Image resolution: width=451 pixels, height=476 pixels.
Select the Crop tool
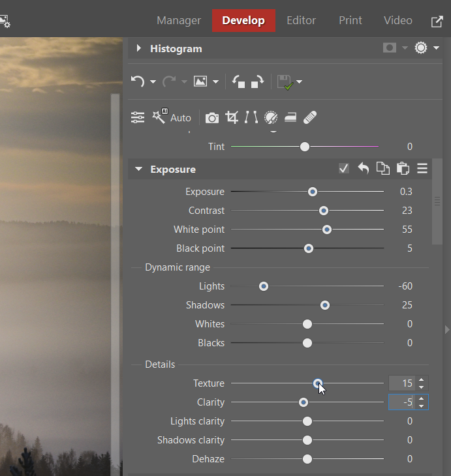pos(232,117)
